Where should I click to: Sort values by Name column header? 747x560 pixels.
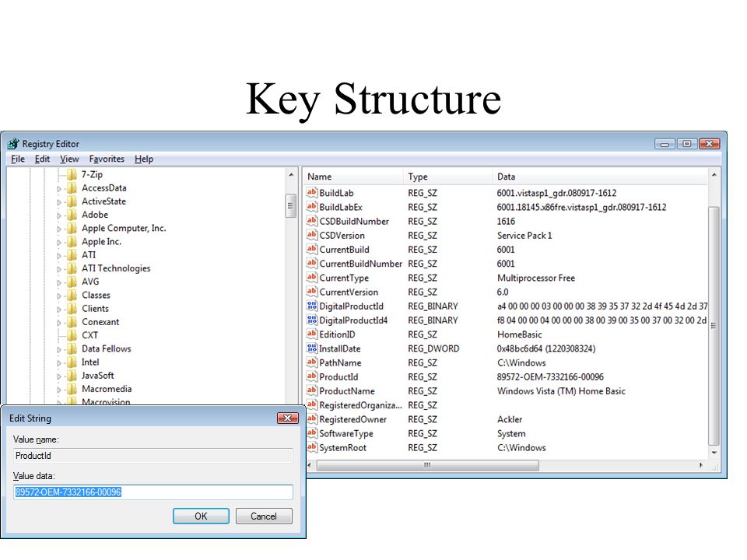click(x=352, y=177)
